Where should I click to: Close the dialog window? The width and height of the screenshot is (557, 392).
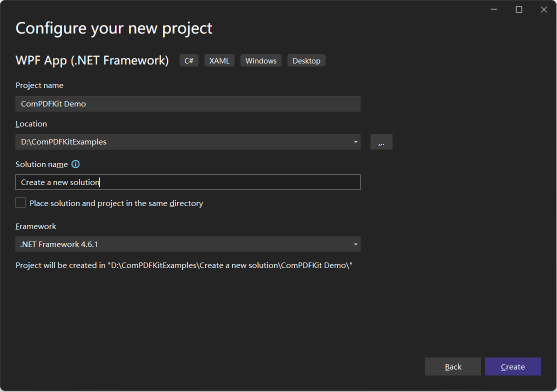[544, 9]
